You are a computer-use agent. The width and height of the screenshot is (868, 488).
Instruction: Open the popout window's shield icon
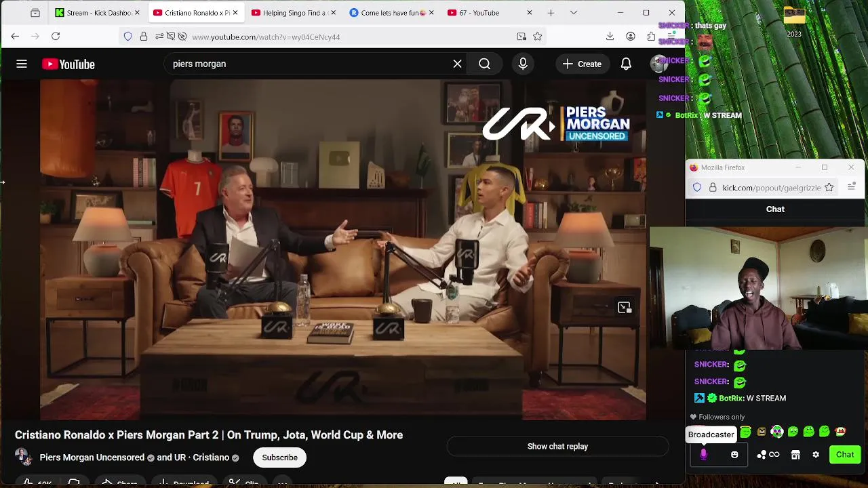click(697, 188)
